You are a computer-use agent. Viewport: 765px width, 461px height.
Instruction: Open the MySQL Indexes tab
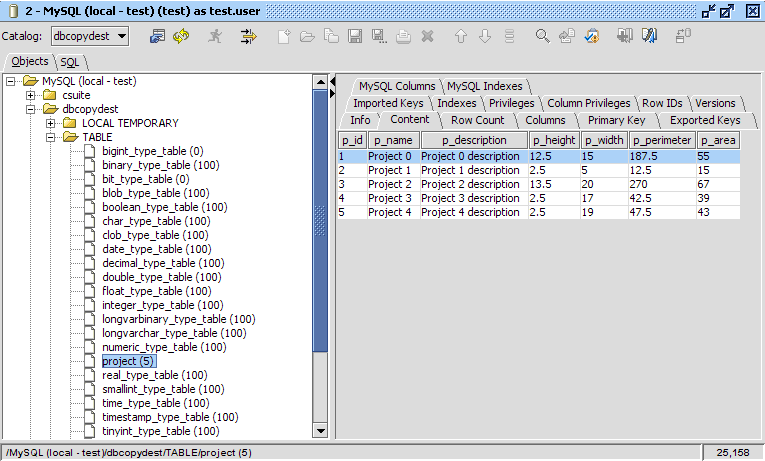click(484, 86)
